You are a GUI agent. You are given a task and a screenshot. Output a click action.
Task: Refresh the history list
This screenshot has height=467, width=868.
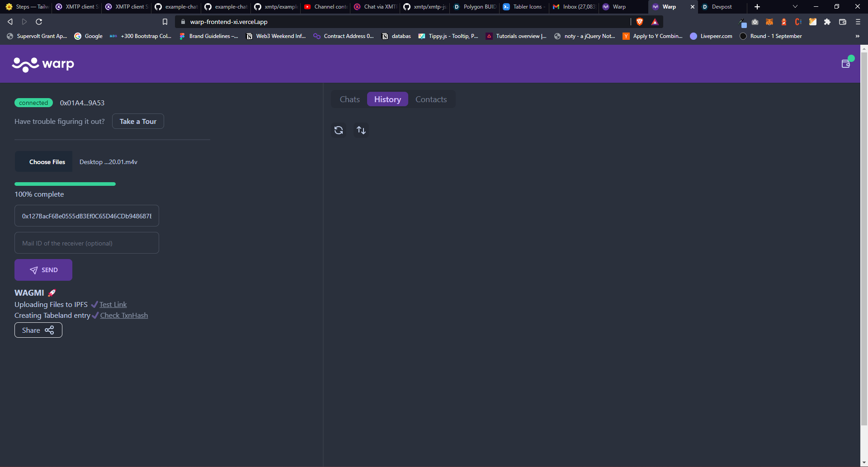[x=339, y=130]
